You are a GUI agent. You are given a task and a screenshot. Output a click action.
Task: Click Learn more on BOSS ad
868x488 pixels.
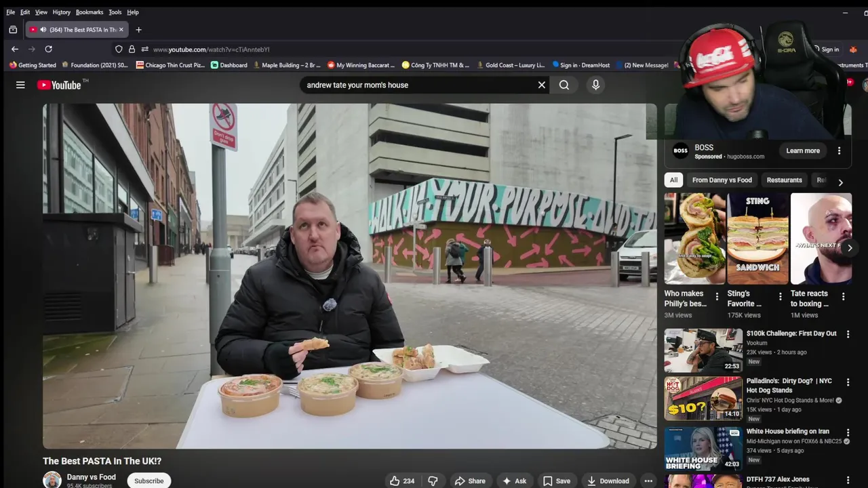[803, 150]
